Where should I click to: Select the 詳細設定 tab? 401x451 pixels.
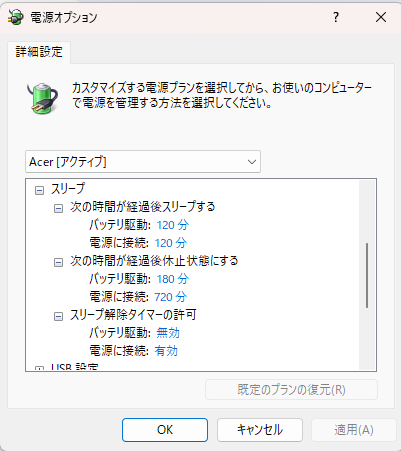39,52
